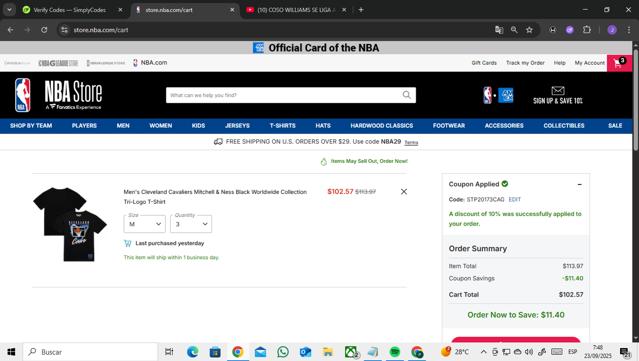The height and width of the screenshot is (361, 639).
Task: Open a new browser tab
Action: [361, 10]
